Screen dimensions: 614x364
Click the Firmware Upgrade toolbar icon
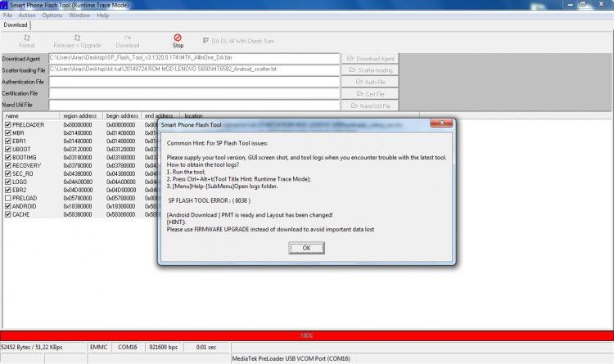click(77, 38)
